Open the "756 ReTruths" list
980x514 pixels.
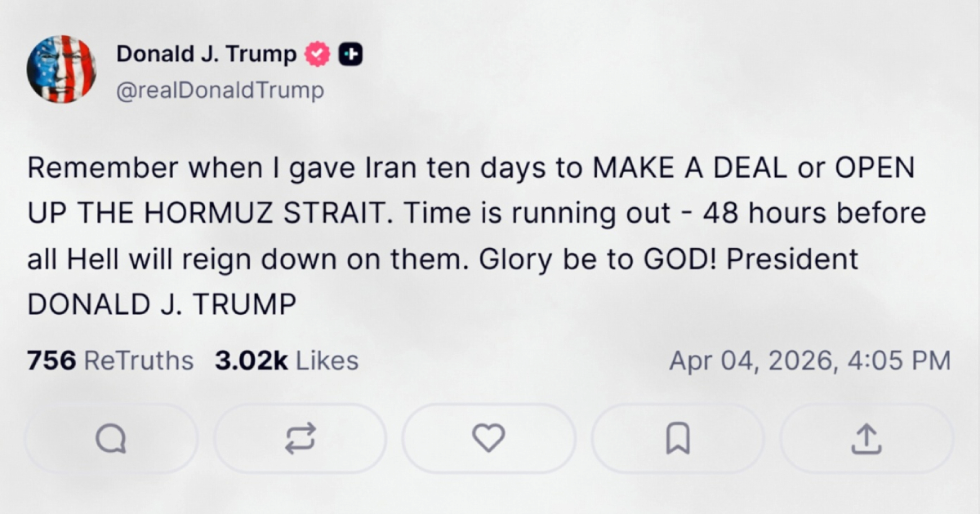pyautogui.click(x=110, y=359)
